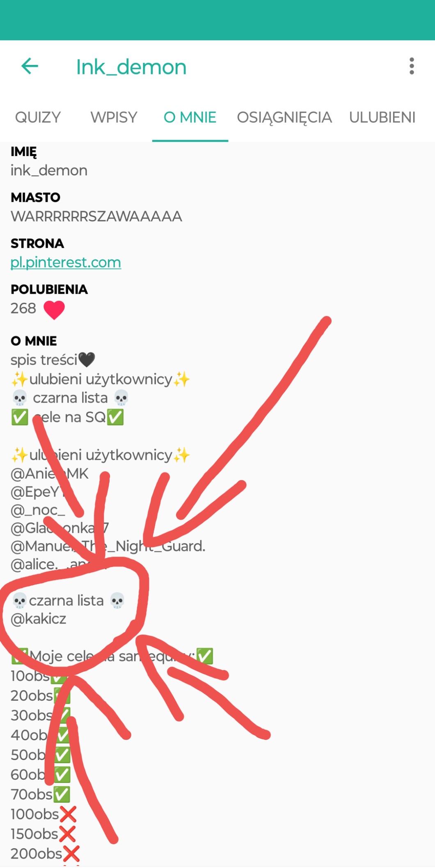This screenshot has height=868, width=435.
Task: Tap the @kakicz user mention
Action: pyautogui.click(x=39, y=619)
